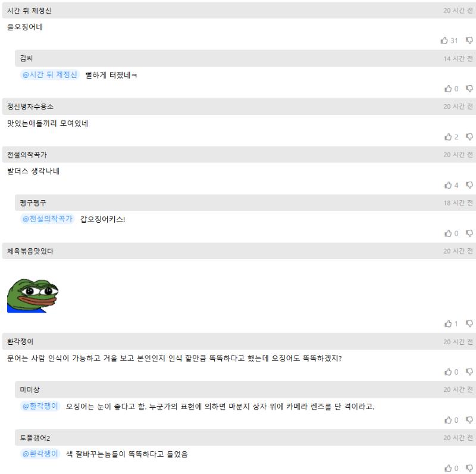Viewport: 476px width, 474px height.
Task: Like the Pepe frog image comment
Action: coord(448,323)
